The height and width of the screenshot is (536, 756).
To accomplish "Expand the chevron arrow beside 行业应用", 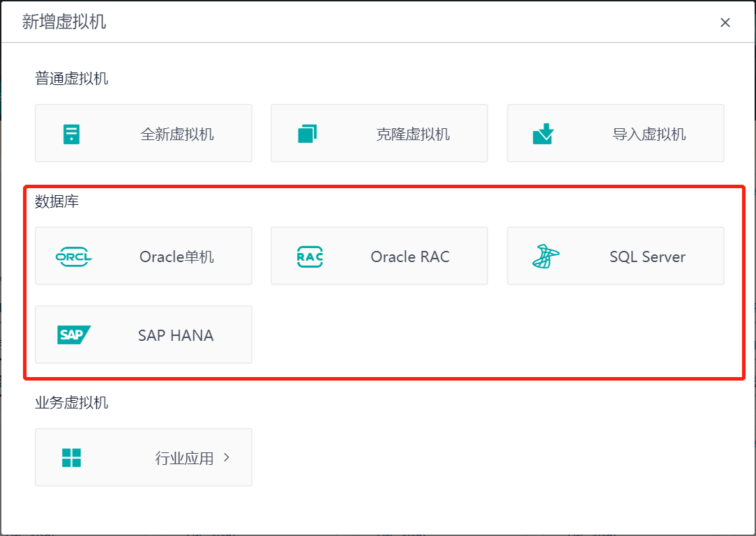I will pos(227,457).
